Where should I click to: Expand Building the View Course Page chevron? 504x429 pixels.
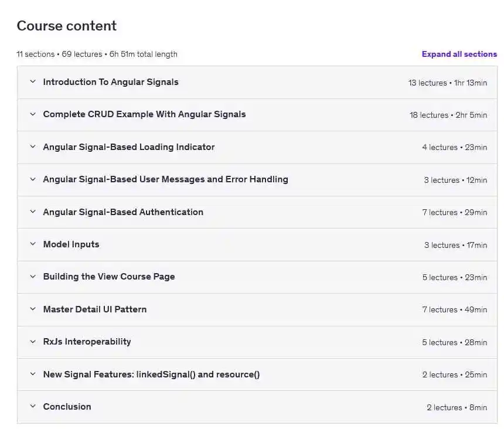[33, 277]
